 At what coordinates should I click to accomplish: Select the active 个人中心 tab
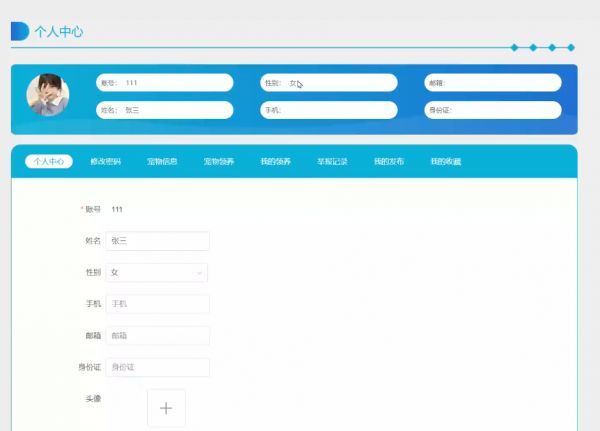pos(49,161)
